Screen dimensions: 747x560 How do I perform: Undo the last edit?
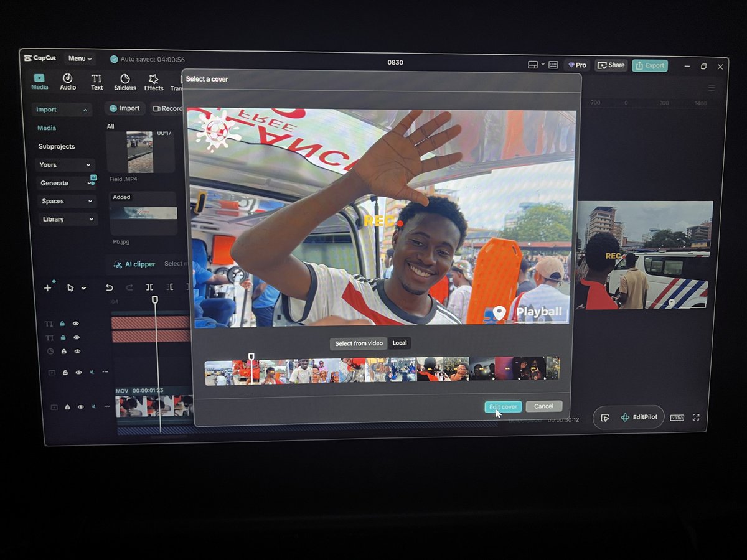110,287
